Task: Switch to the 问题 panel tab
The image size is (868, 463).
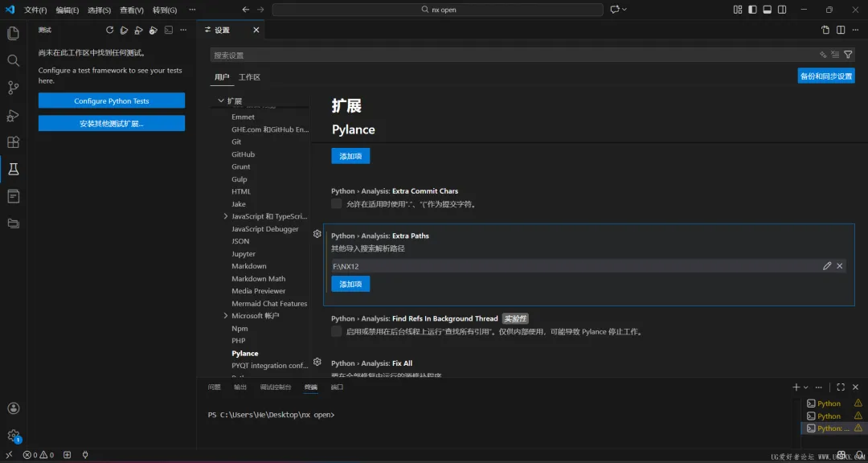Action: (215, 387)
